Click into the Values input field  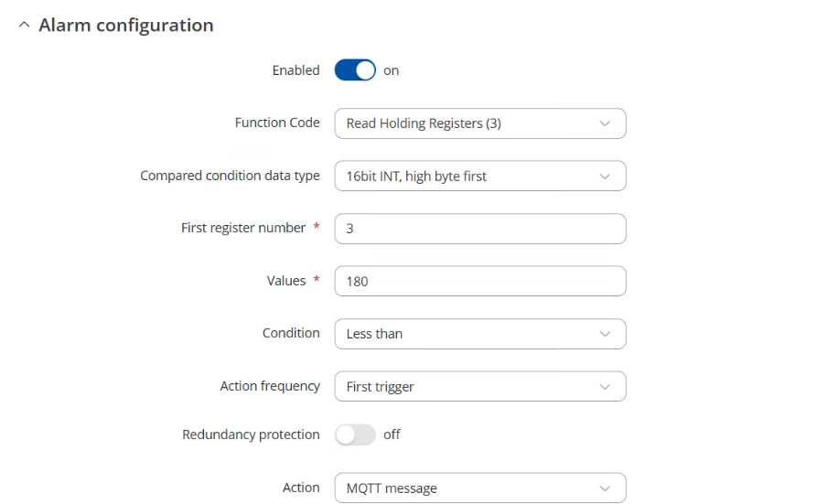coord(480,282)
